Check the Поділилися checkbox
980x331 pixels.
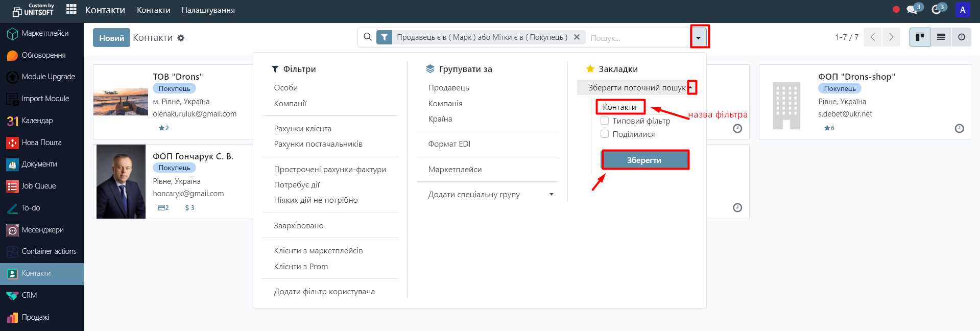click(605, 134)
